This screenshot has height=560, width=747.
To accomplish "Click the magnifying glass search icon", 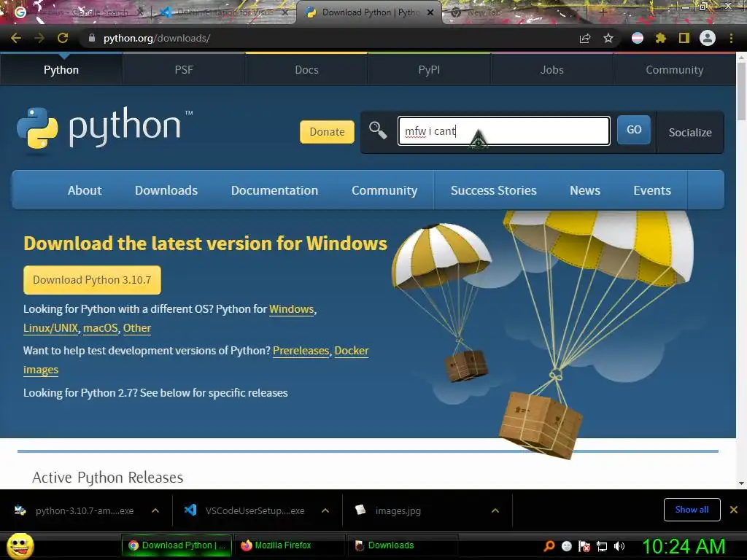I will [x=378, y=130].
